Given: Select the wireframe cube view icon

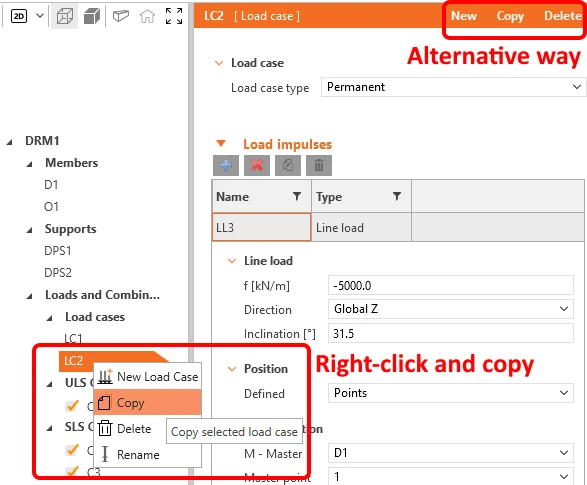Looking at the screenshot, I should tap(65, 16).
